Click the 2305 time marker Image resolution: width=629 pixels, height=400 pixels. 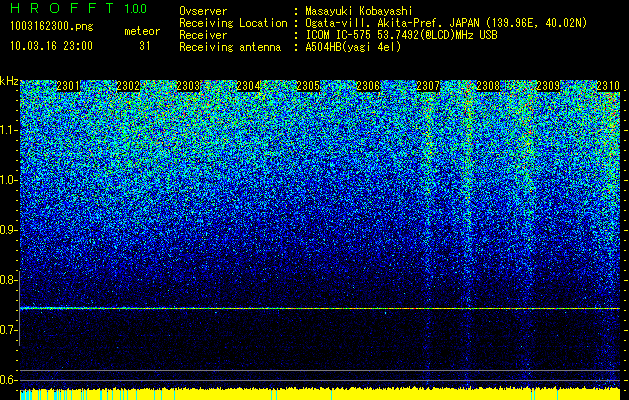[x=308, y=86]
